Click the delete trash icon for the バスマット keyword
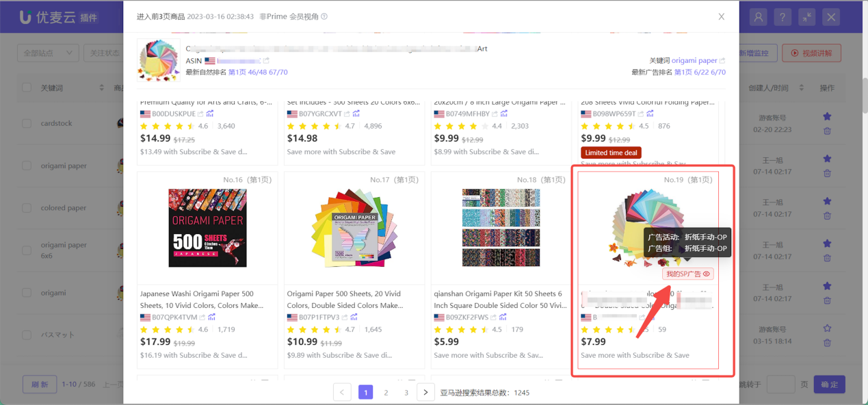868x405 pixels. pos(827,343)
